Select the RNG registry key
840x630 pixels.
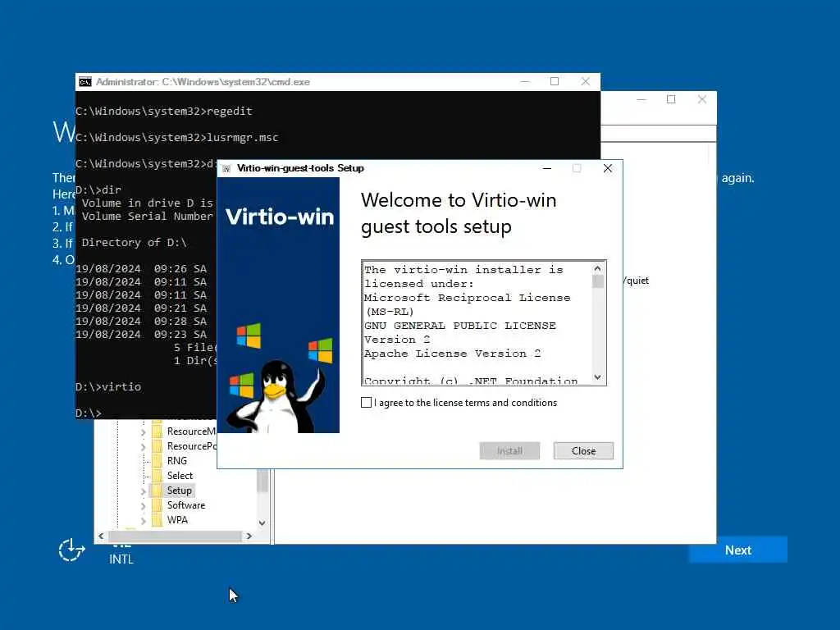[x=177, y=461]
